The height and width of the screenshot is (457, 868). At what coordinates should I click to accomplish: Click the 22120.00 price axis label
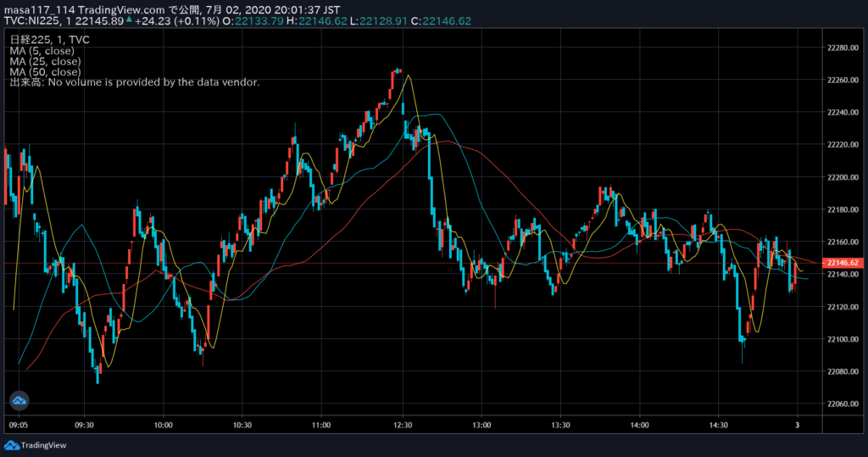point(843,307)
